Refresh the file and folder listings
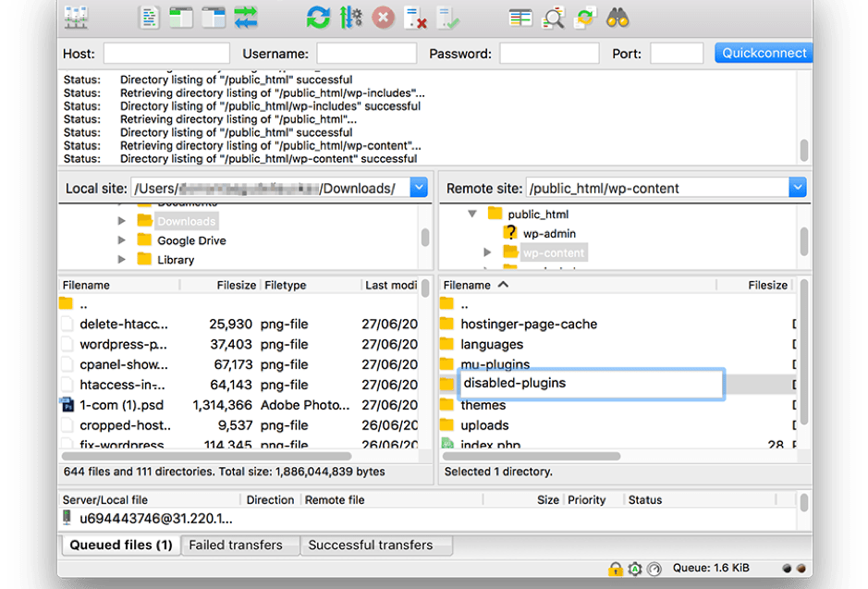Viewport: 868px width, 589px height. coord(317,16)
